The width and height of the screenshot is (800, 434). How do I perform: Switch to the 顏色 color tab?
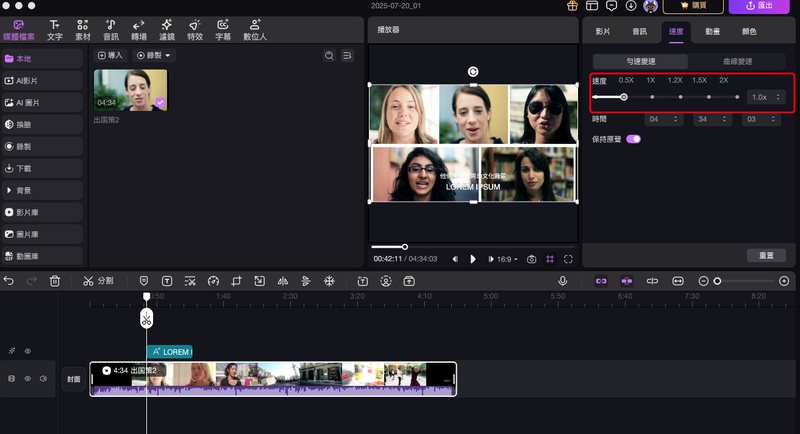tap(749, 32)
